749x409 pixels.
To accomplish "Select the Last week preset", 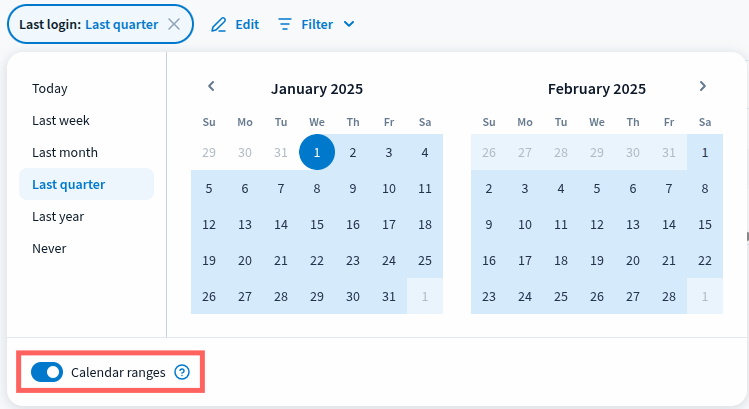I will click(61, 120).
